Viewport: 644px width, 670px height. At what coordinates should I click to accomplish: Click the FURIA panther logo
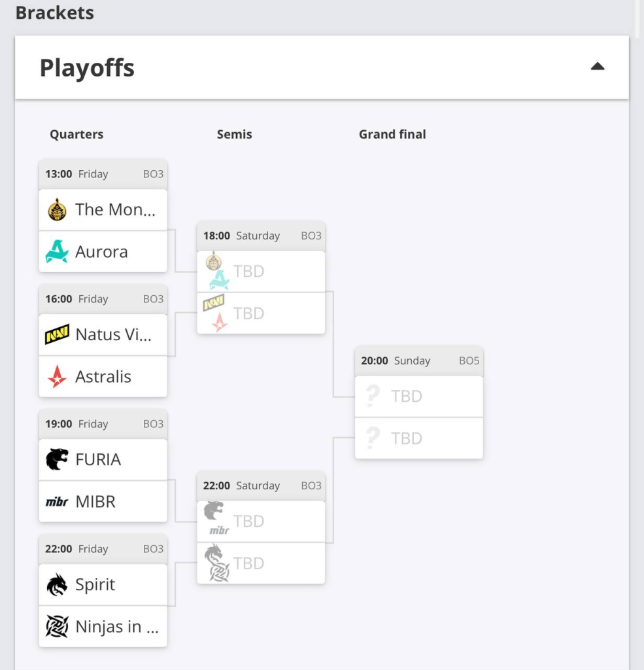pyautogui.click(x=58, y=459)
